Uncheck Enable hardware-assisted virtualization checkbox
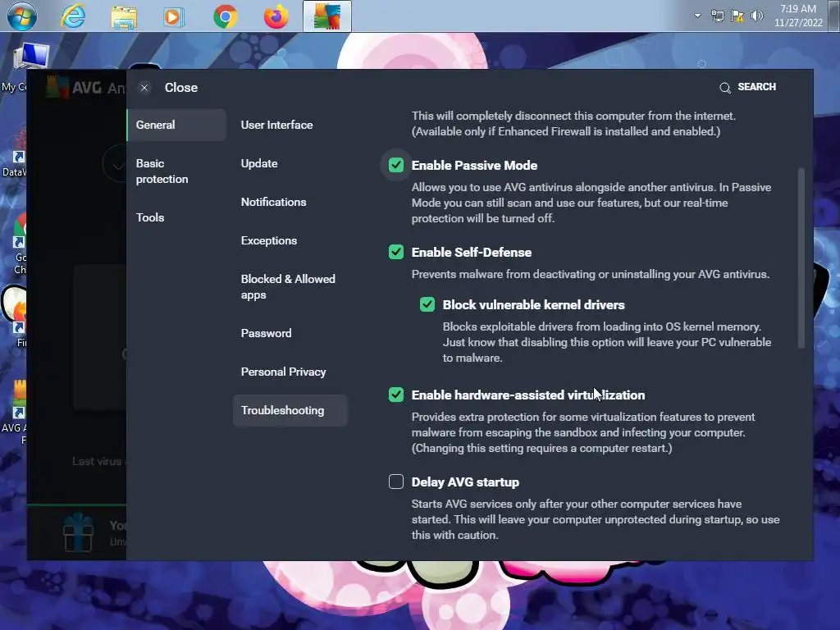Viewport: 840px width, 630px height. 396,395
